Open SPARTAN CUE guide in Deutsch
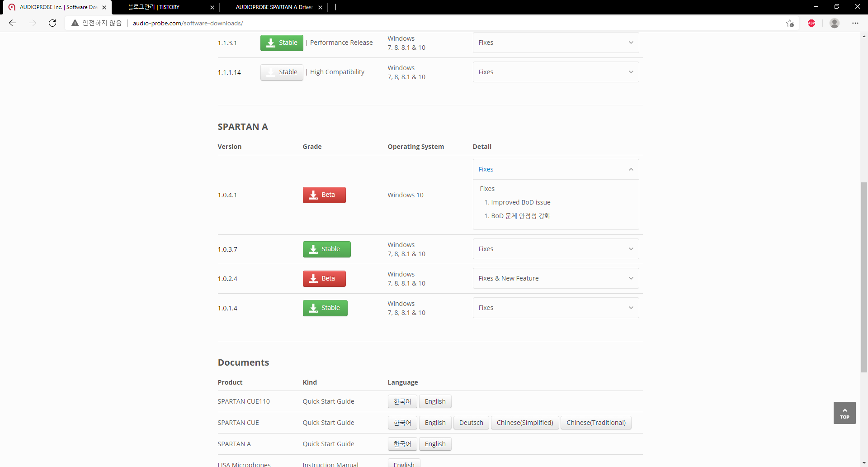The height and width of the screenshot is (467, 868). click(471, 423)
